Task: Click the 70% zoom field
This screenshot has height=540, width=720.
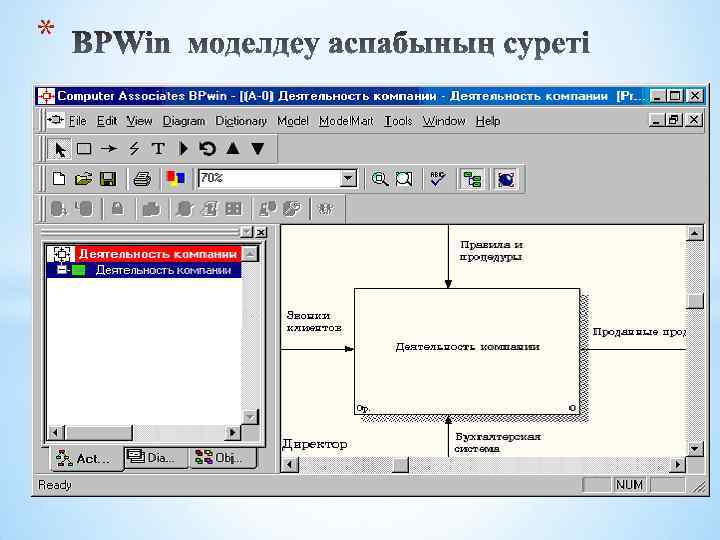Action: pyautogui.click(x=270, y=179)
